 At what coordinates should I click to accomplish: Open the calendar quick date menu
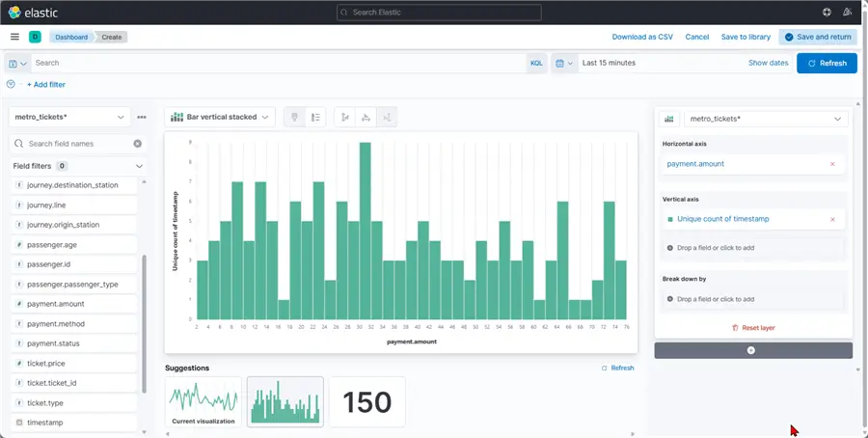coord(564,63)
